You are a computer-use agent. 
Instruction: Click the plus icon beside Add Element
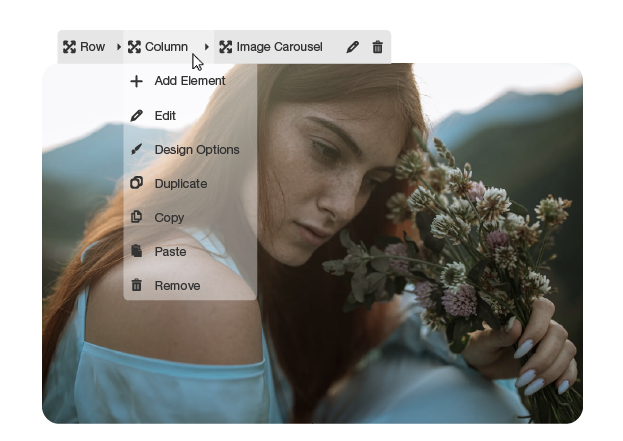(x=137, y=81)
